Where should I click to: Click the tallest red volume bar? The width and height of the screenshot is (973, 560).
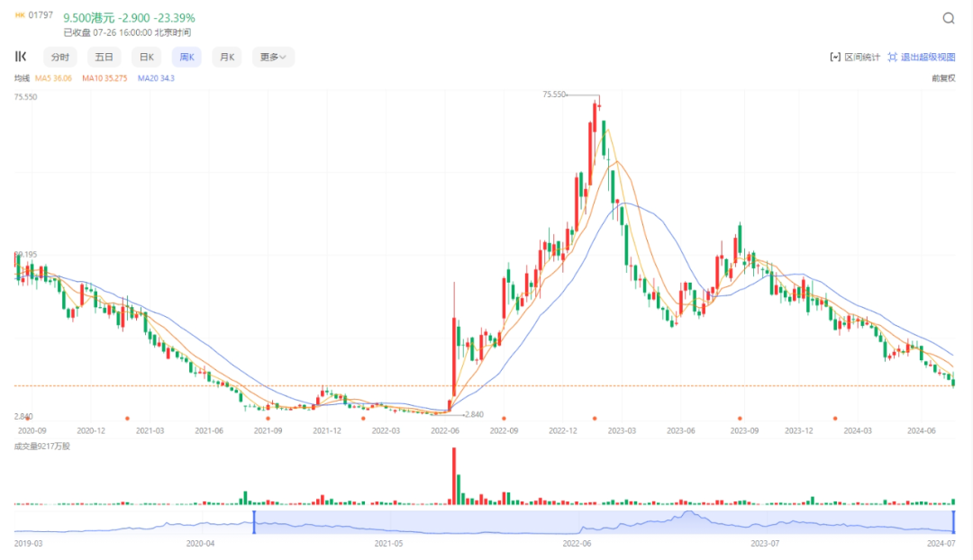pyautogui.click(x=453, y=475)
